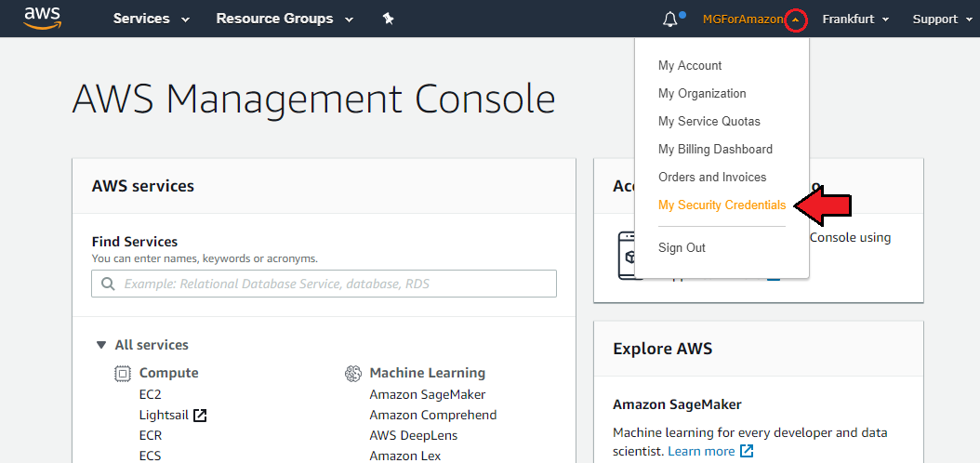Open My Security Credentials
Image resolution: width=980 pixels, height=463 pixels.
(722, 205)
